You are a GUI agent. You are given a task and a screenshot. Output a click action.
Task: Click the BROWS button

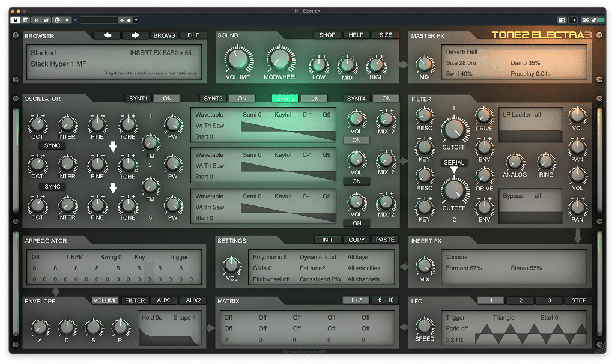[164, 35]
